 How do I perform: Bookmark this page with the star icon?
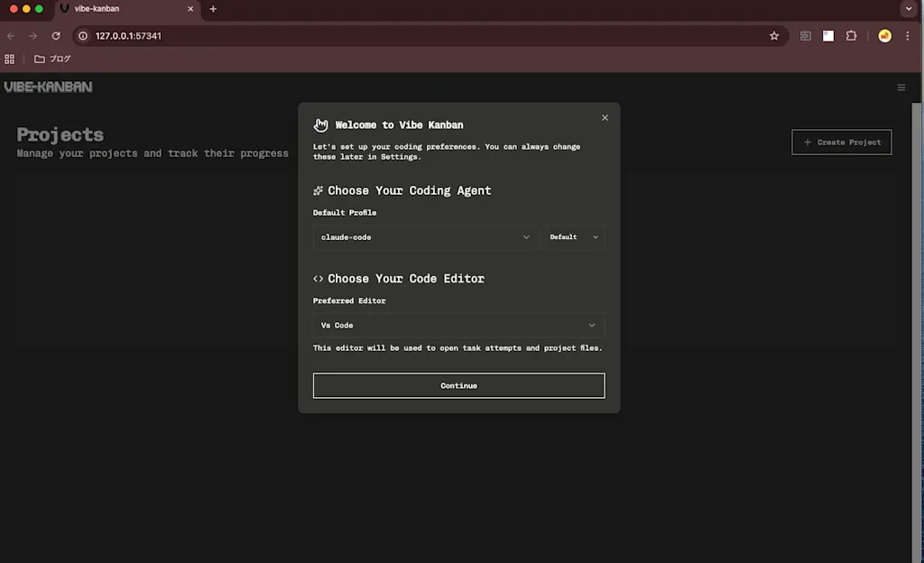click(773, 36)
